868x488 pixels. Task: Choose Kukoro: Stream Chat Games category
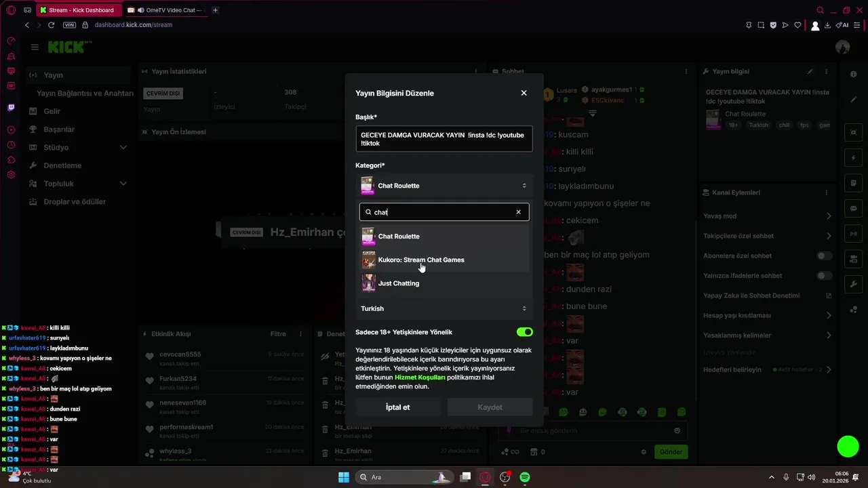[444, 260]
